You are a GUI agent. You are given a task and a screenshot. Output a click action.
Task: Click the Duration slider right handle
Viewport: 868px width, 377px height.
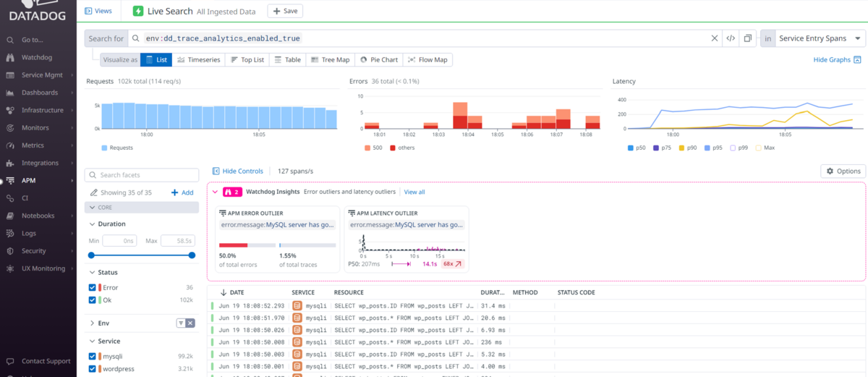click(192, 255)
